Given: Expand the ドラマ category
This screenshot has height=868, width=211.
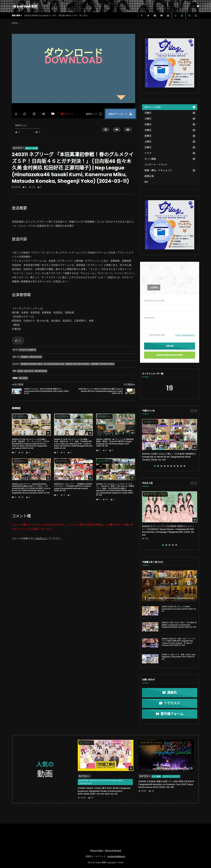Looking at the screenshot, I should (194, 153).
